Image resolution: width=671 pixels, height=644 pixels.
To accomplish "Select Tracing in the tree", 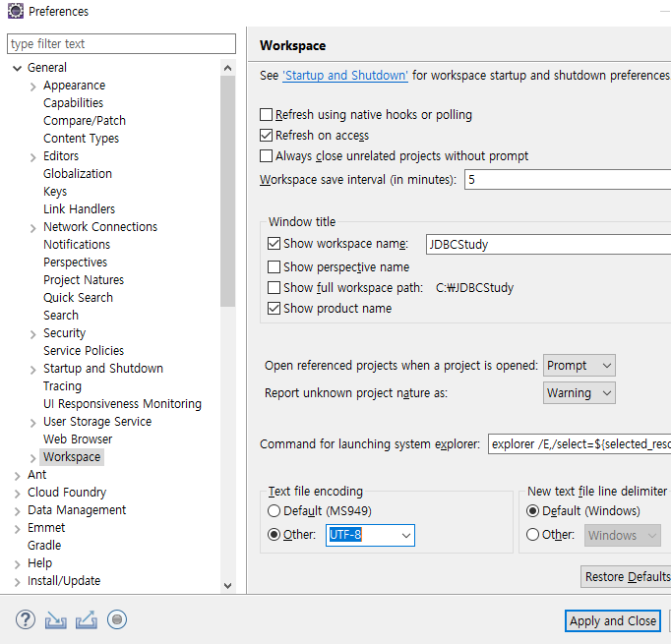I will [x=63, y=386].
